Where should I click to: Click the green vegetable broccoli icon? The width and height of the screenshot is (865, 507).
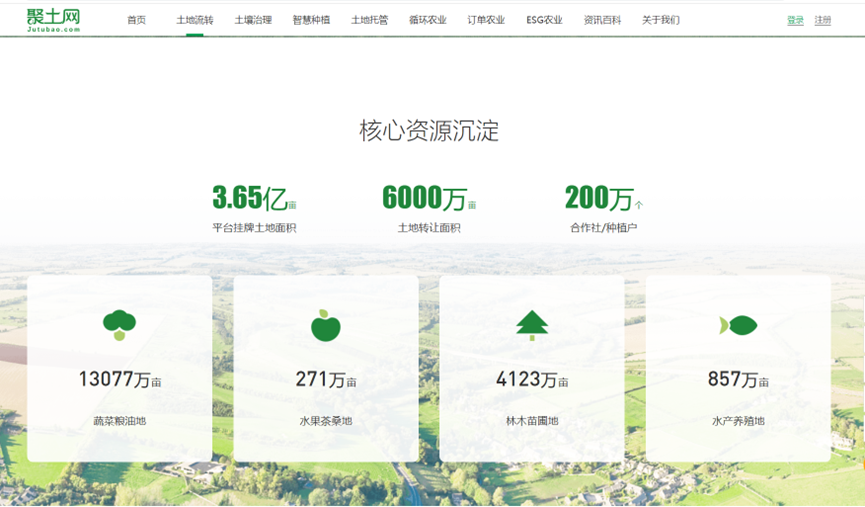(x=119, y=325)
